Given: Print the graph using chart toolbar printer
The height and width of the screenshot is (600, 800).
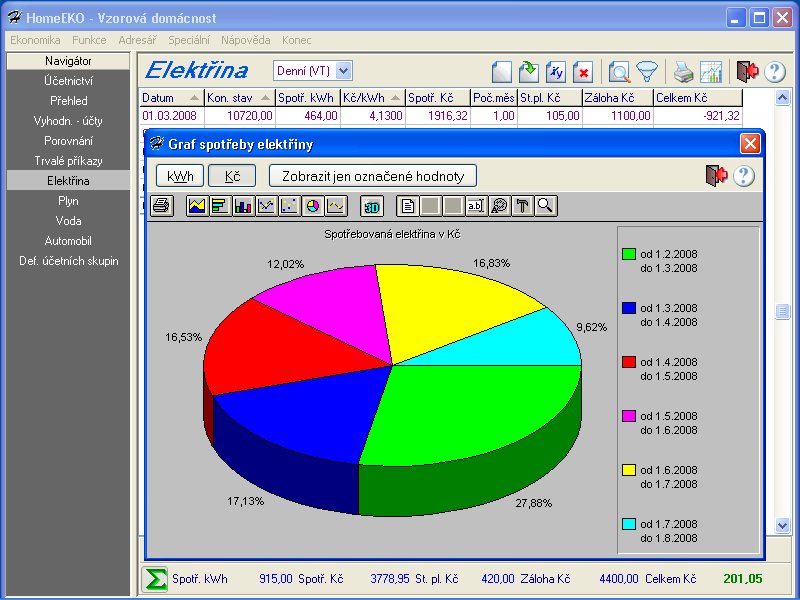Looking at the screenshot, I should (161, 206).
